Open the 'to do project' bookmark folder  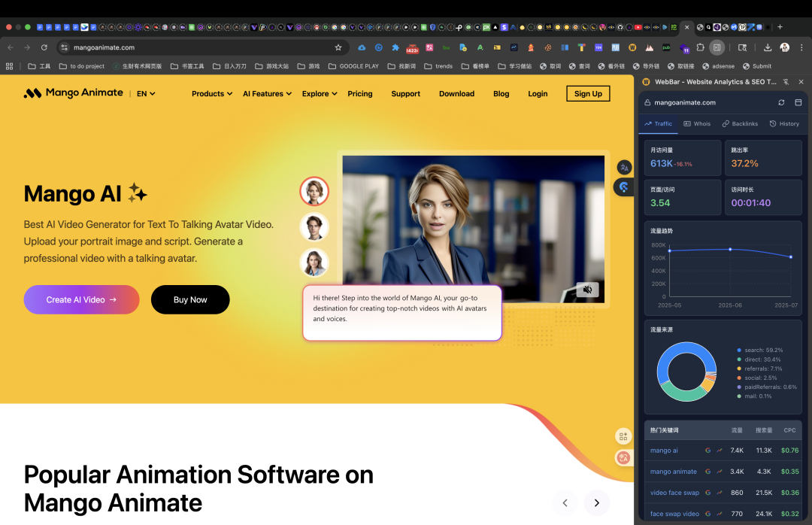coord(82,66)
